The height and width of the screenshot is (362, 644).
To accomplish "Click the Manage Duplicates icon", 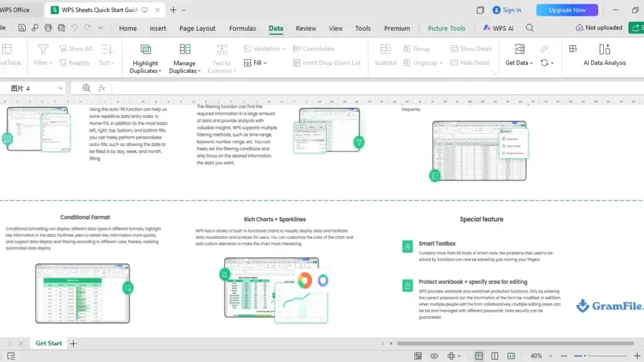I will tap(185, 50).
